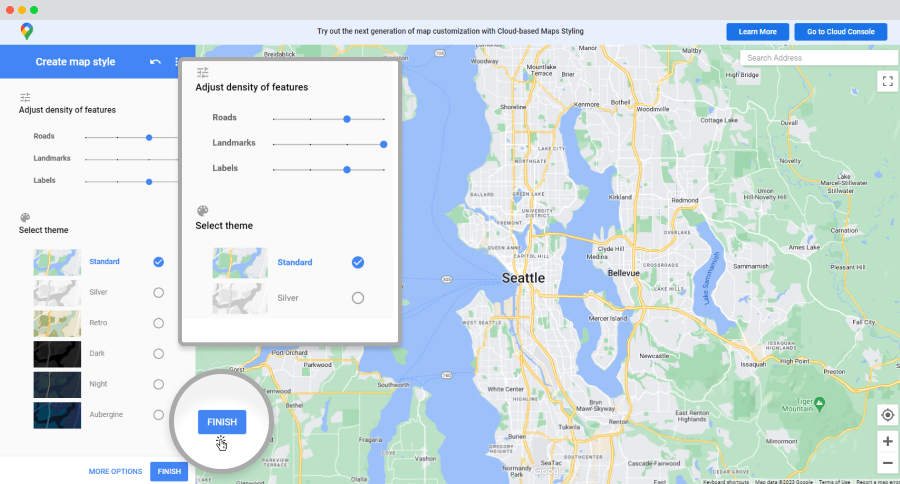
Task: Click the route 104 shield on the map
Action: pyautogui.click(x=440, y=53)
